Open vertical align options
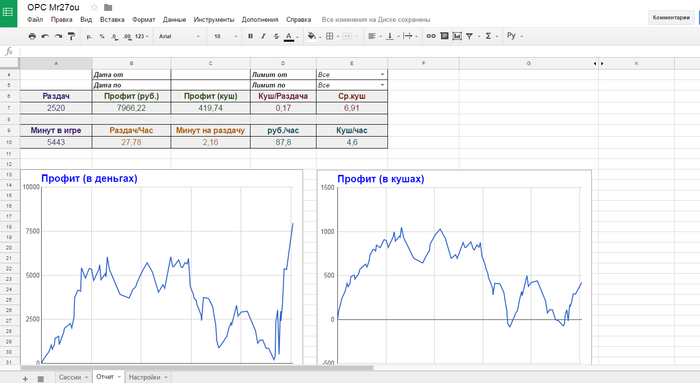700x383 pixels. point(390,36)
